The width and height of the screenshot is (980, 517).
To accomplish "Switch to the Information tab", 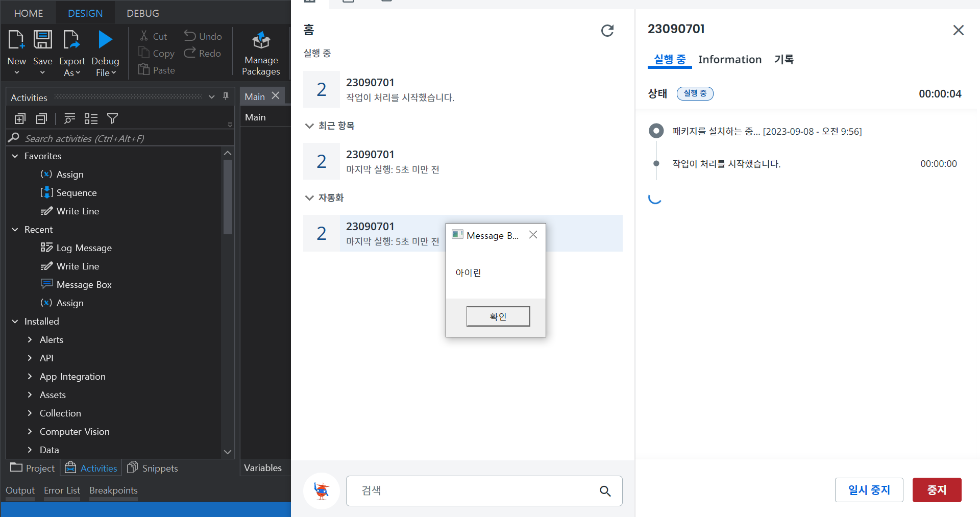I will pos(729,60).
